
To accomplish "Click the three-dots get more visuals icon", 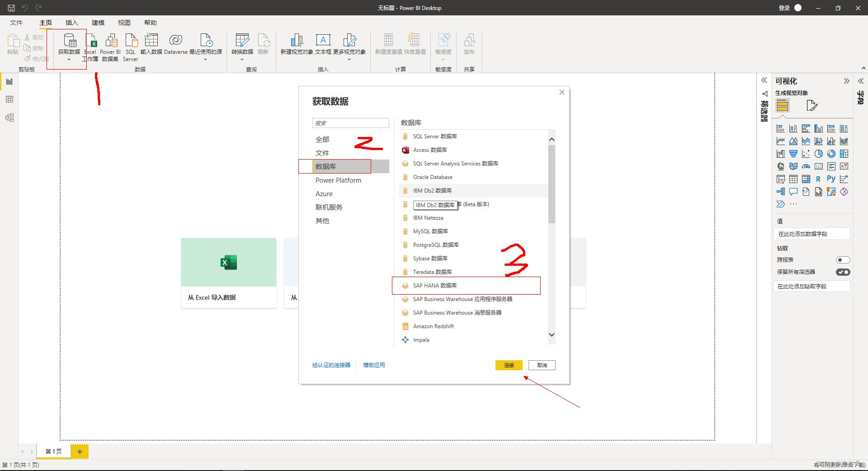I will coord(793,204).
